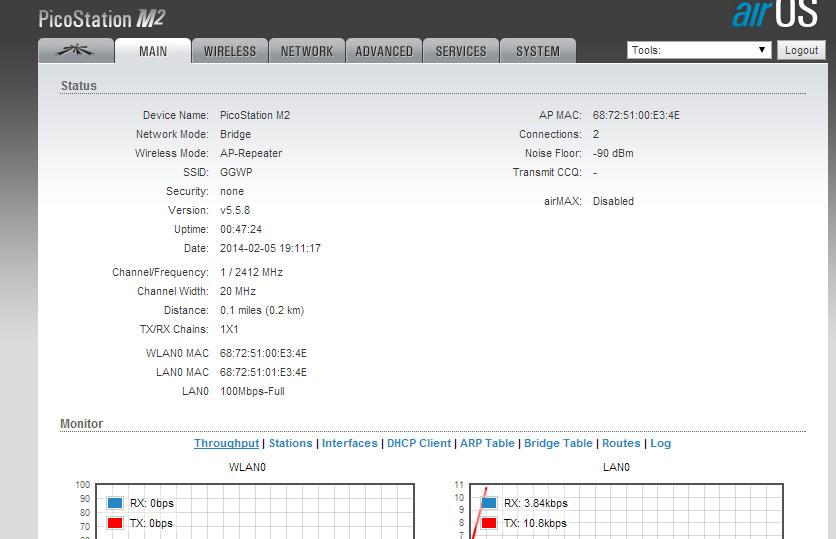This screenshot has width=836, height=539.
Task: Click the airMAX value Disabled
Action: [x=613, y=201]
